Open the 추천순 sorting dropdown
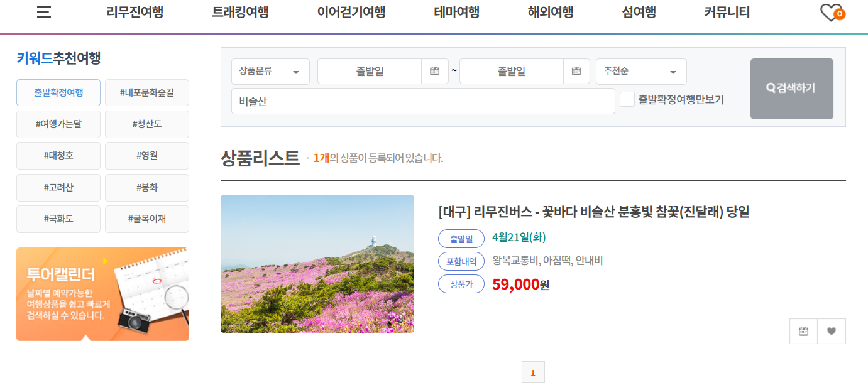The width and height of the screenshot is (868, 390). (640, 71)
